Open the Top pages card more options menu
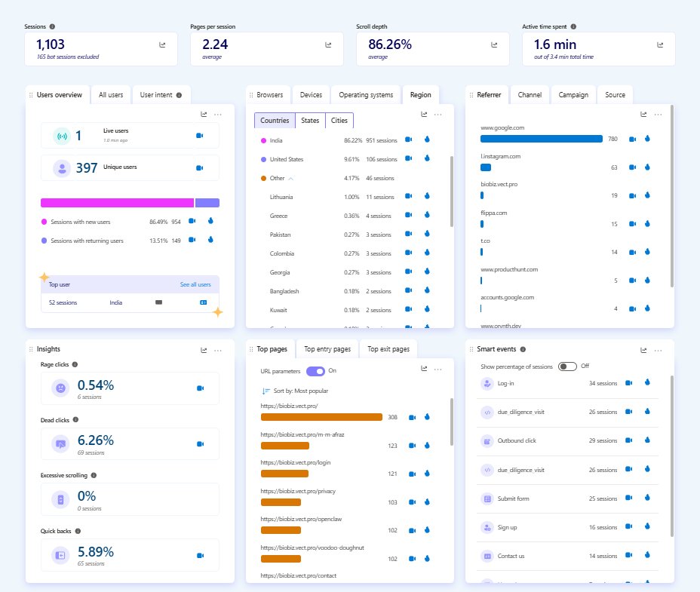700x592 pixels. coord(438,370)
